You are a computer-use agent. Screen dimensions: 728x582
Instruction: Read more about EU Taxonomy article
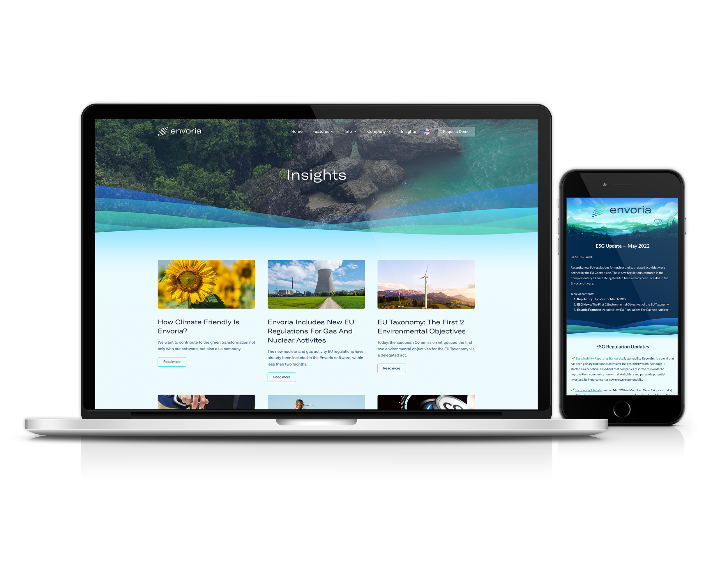pos(392,368)
